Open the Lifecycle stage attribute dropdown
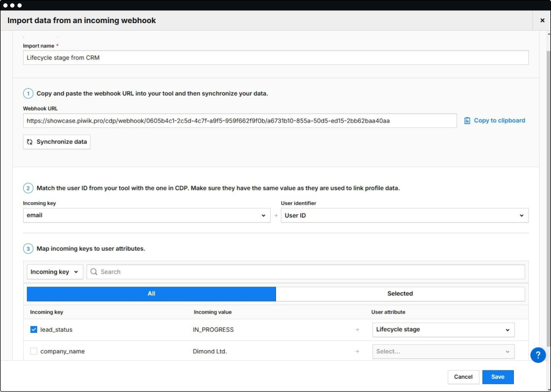This screenshot has width=551, height=392. pos(443,330)
